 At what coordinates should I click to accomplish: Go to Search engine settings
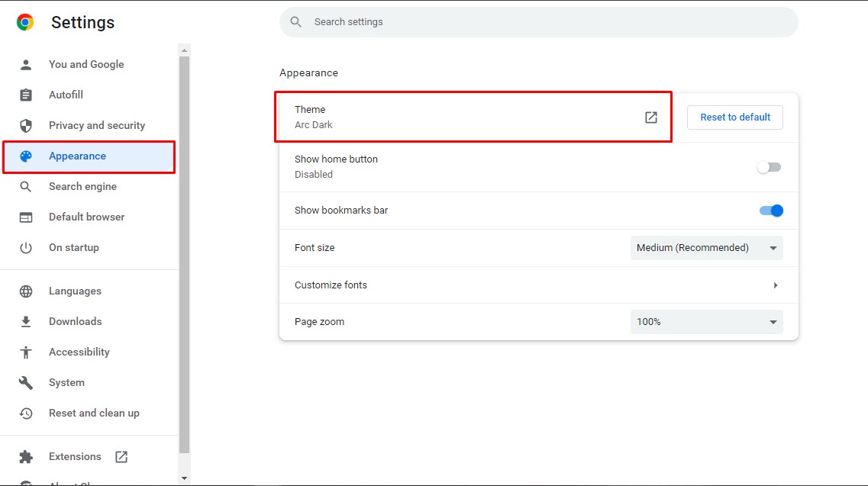(x=82, y=187)
